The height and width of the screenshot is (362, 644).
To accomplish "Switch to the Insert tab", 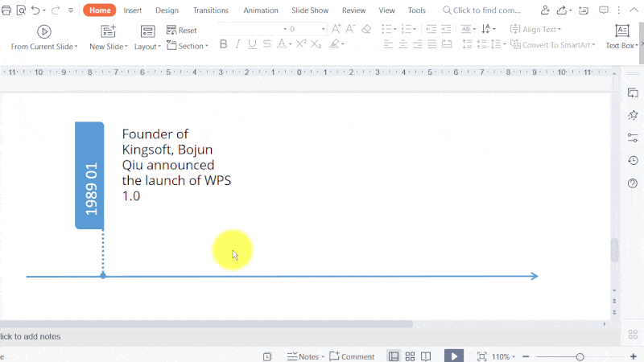I will click(x=133, y=10).
